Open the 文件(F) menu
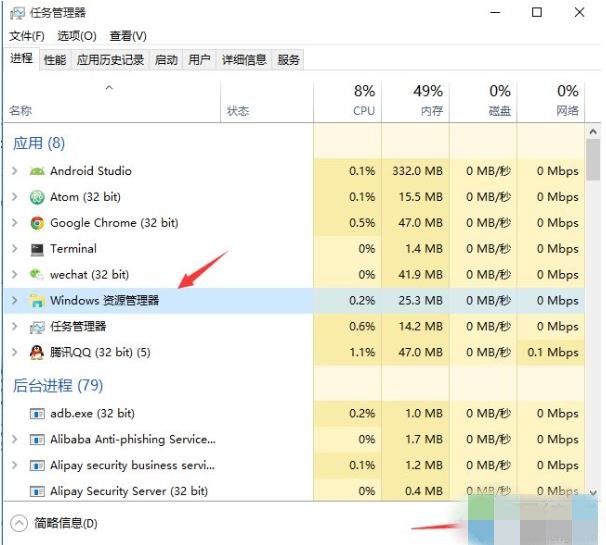This screenshot has height=545, width=606. click(x=27, y=36)
